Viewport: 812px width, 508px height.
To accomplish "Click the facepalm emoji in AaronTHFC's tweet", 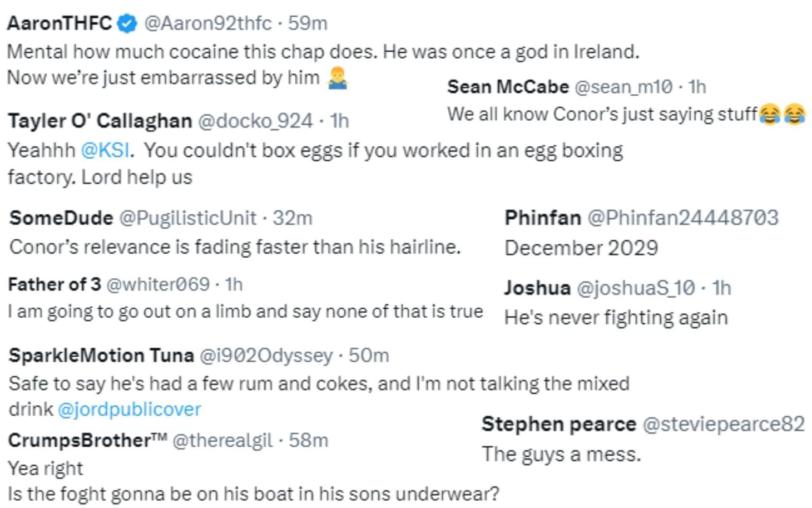I will click(338, 78).
